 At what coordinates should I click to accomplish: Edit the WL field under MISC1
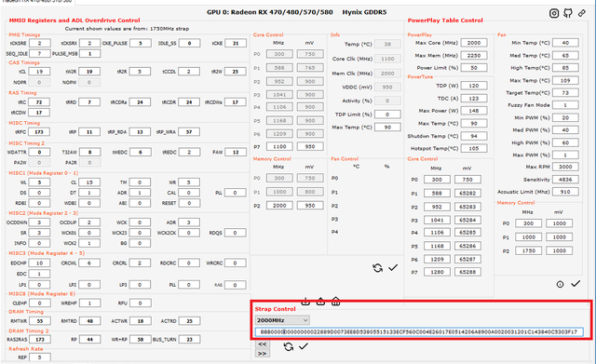[x=39, y=182]
